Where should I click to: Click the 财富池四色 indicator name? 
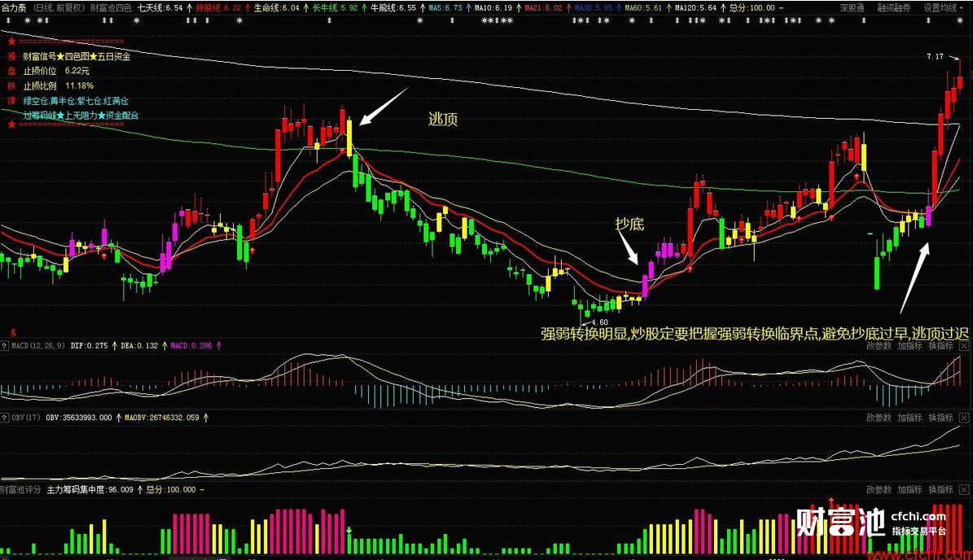[111, 8]
